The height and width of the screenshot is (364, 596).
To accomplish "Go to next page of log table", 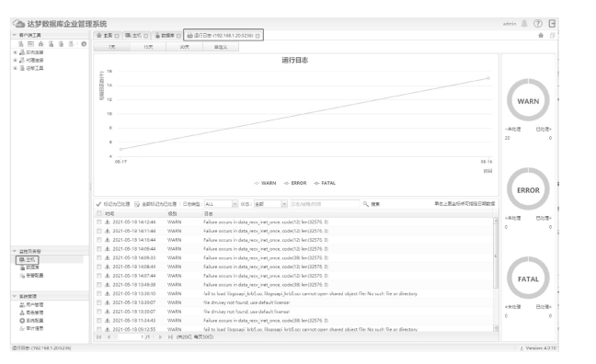I will (x=160, y=337).
